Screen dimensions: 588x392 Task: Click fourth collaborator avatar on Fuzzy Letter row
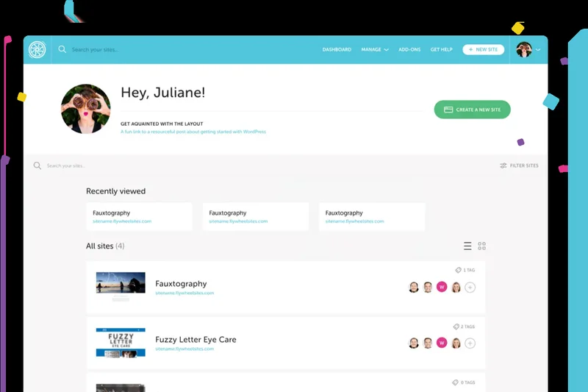(x=456, y=343)
